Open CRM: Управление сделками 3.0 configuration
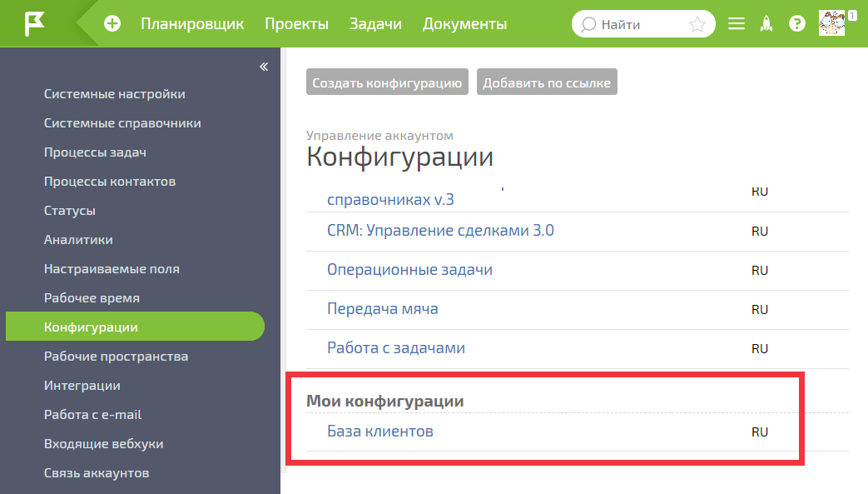 tap(440, 231)
